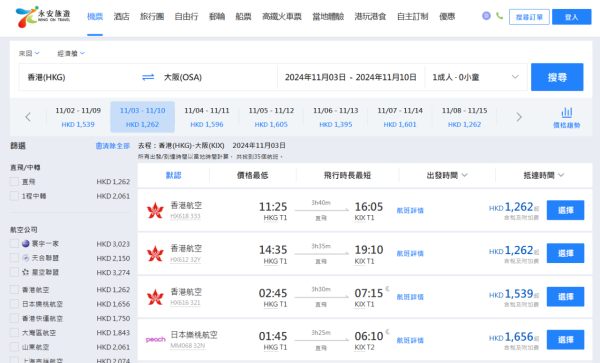Image resolution: width=600 pixels, height=363 pixels.
Task: Open the travel dates field
Action: (x=351, y=77)
